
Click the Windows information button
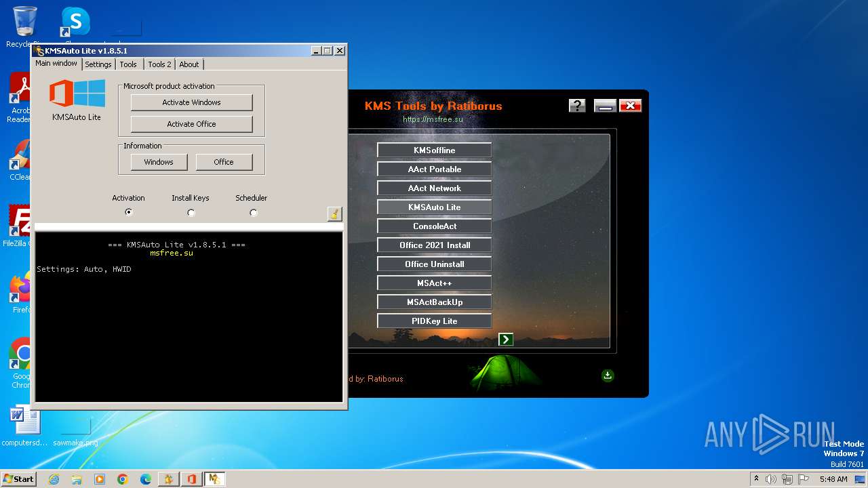pos(159,162)
